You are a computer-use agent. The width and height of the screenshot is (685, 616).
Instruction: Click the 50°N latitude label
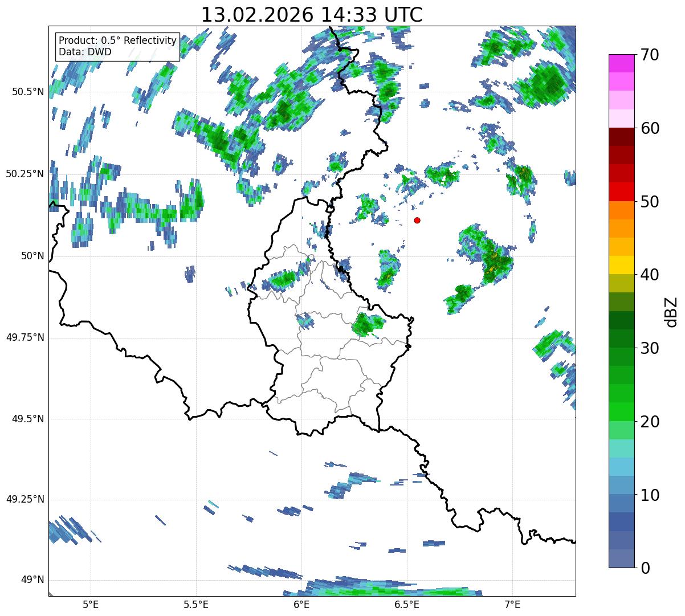pyautogui.click(x=32, y=256)
